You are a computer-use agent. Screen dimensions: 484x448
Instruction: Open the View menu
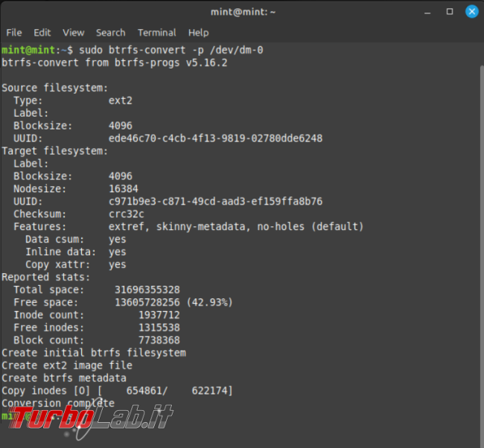point(74,33)
